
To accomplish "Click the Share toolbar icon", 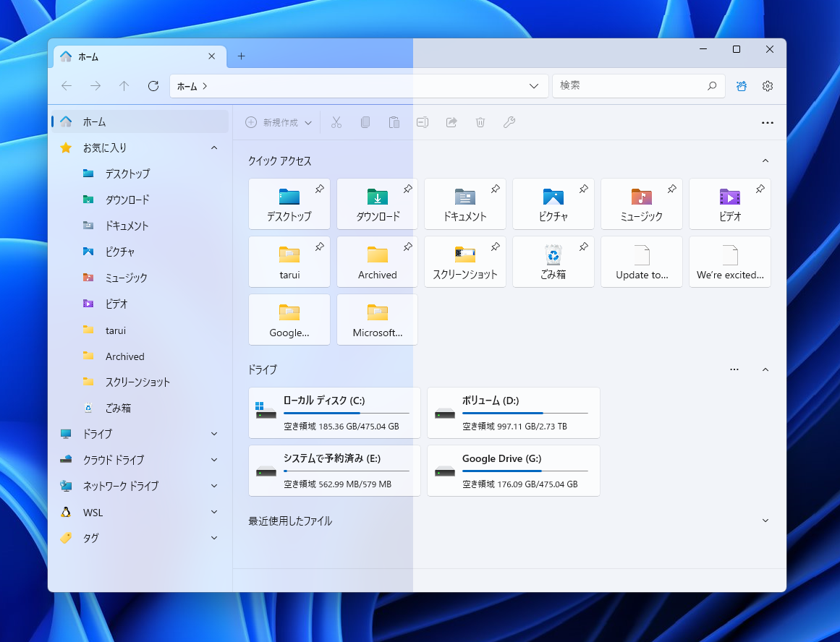I will (451, 123).
